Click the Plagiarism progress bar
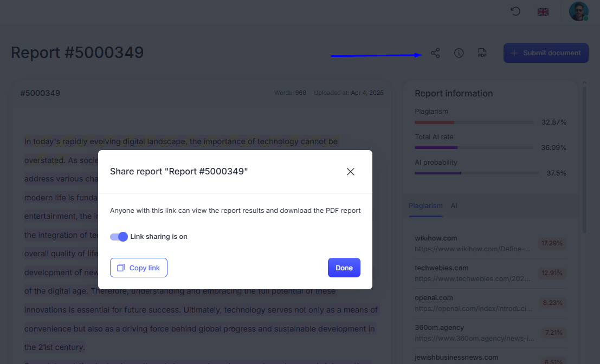 pyautogui.click(x=474, y=122)
